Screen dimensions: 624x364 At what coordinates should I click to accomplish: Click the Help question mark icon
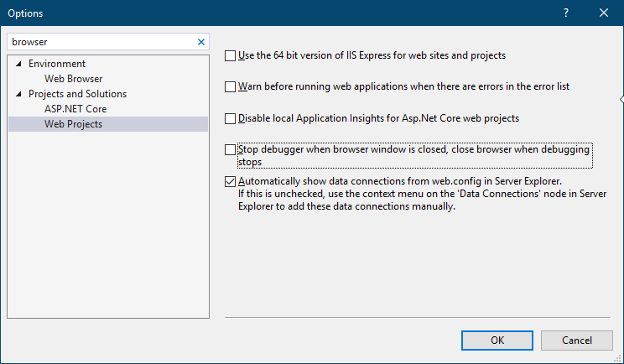(566, 13)
